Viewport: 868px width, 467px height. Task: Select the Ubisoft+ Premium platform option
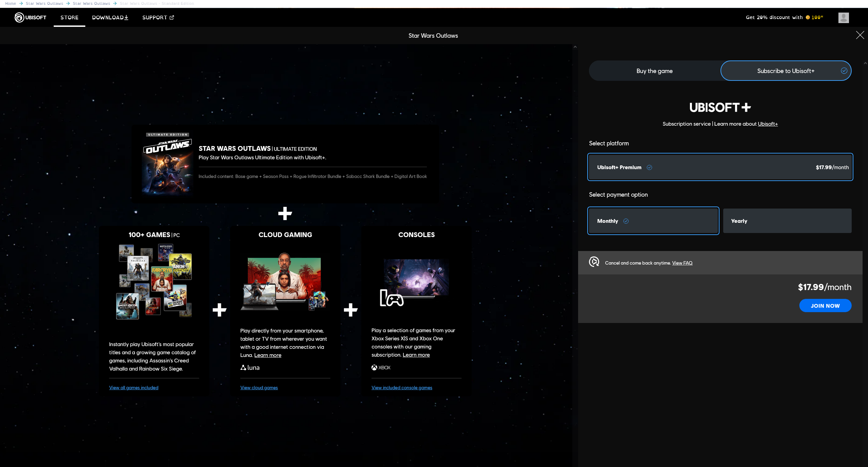[x=720, y=167]
